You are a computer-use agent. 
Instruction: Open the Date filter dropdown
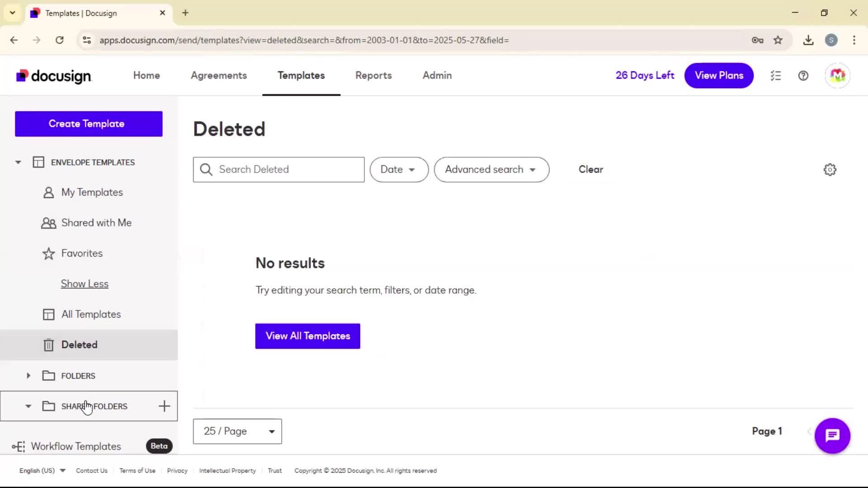click(399, 169)
